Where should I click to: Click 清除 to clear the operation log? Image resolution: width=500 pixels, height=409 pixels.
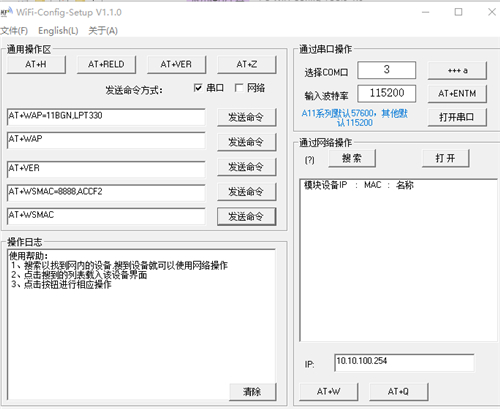click(x=253, y=392)
